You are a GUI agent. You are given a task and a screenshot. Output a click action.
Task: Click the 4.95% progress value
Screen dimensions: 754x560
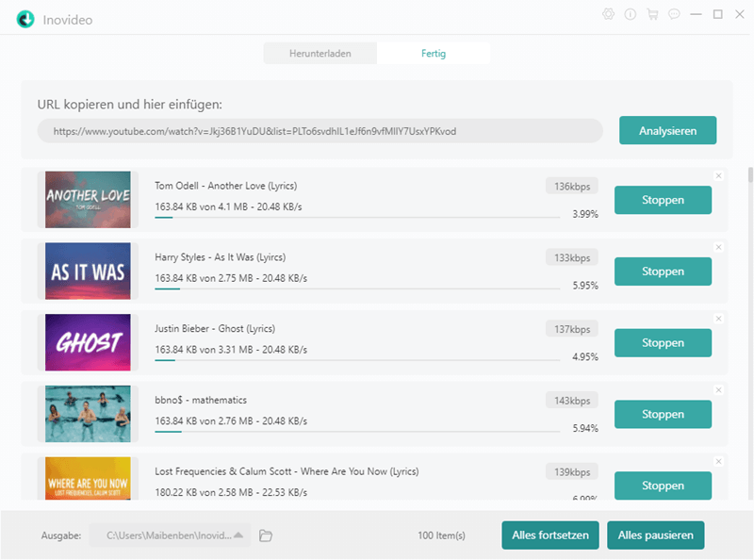(x=585, y=357)
